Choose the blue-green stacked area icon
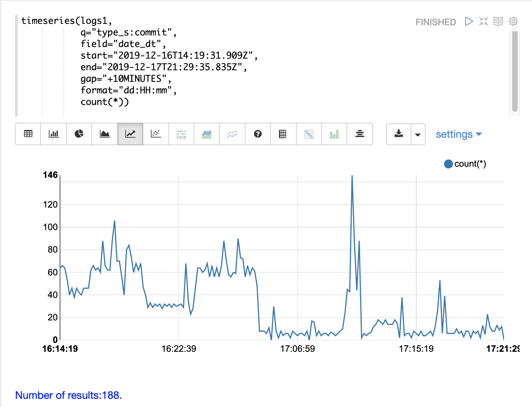The image size is (532, 407). (207, 134)
